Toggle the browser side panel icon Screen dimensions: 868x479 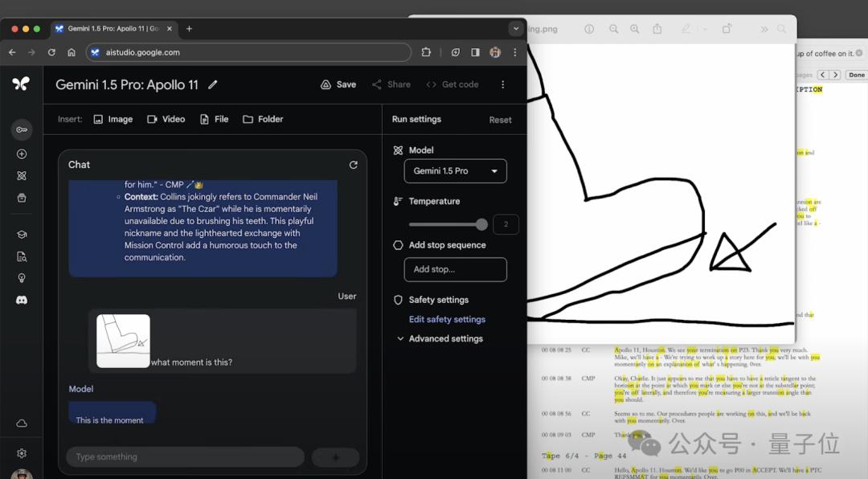[x=475, y=52]
